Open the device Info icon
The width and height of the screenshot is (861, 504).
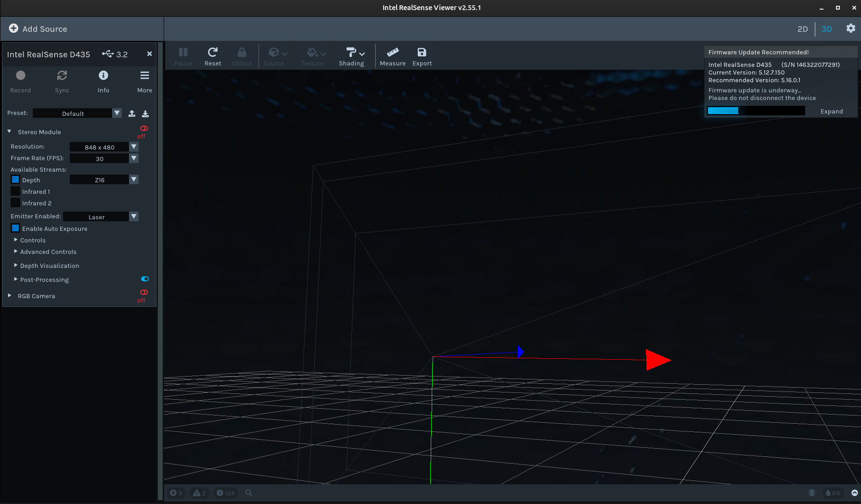coord(103,76)
